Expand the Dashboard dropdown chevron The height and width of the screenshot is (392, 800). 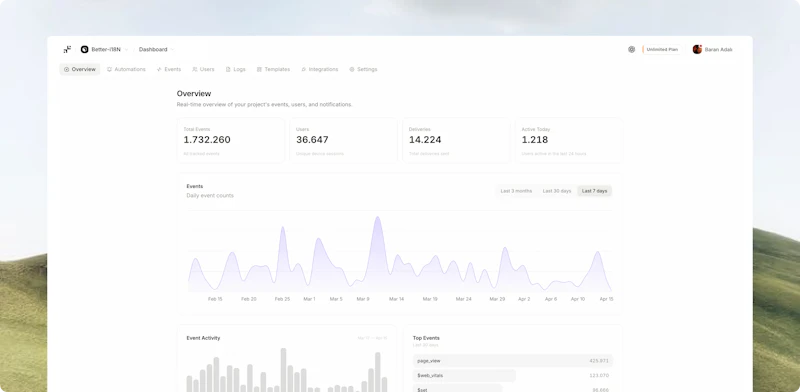pos(172,50)
